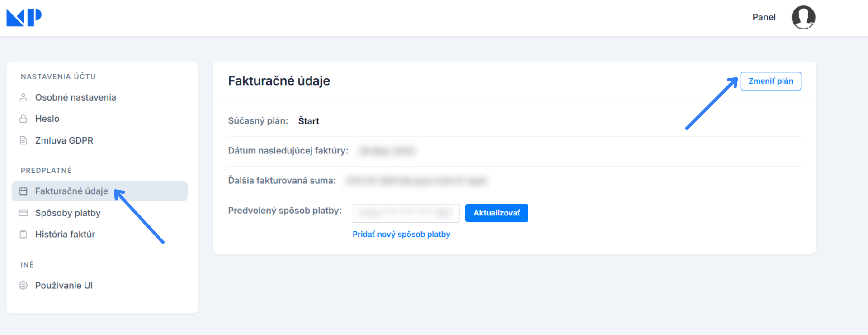Click the person icon beside Osobné nastavenia

tap(24, 97)
